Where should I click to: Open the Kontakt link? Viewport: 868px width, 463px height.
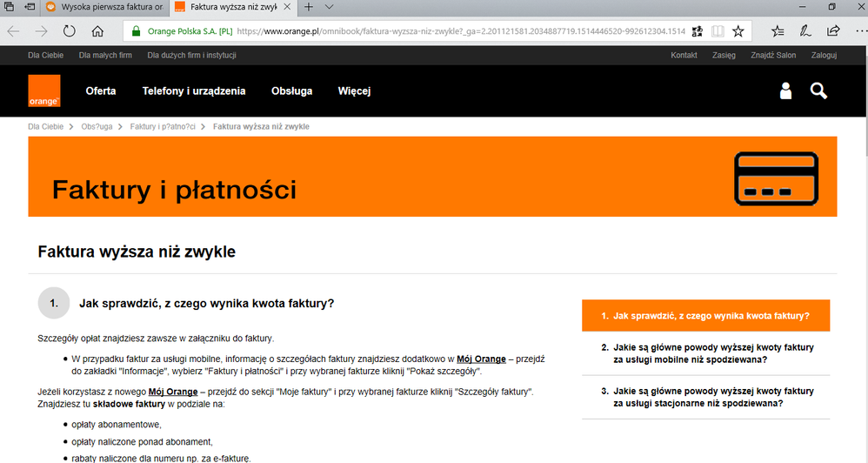[684, 56]
